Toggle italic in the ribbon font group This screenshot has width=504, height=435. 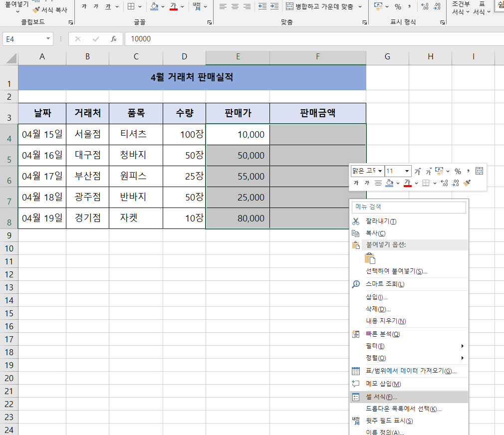click(x=96, y=6)
